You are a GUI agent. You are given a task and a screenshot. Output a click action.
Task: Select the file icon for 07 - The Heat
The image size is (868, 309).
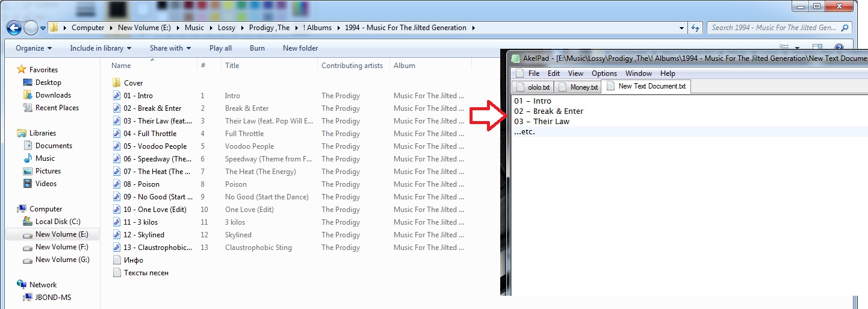click(x=117, y=172)
